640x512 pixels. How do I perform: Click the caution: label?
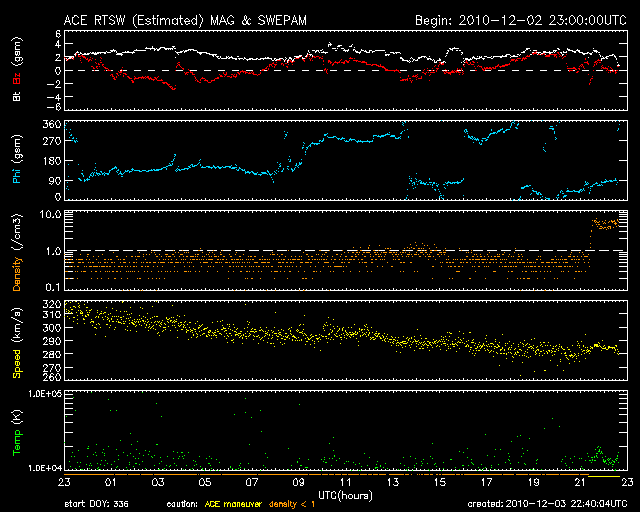[182, 504]
